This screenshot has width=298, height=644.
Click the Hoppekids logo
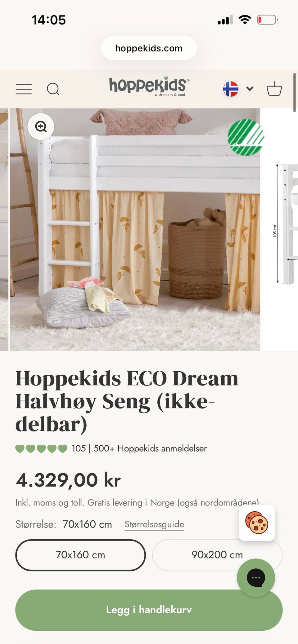tap(149, 87)
